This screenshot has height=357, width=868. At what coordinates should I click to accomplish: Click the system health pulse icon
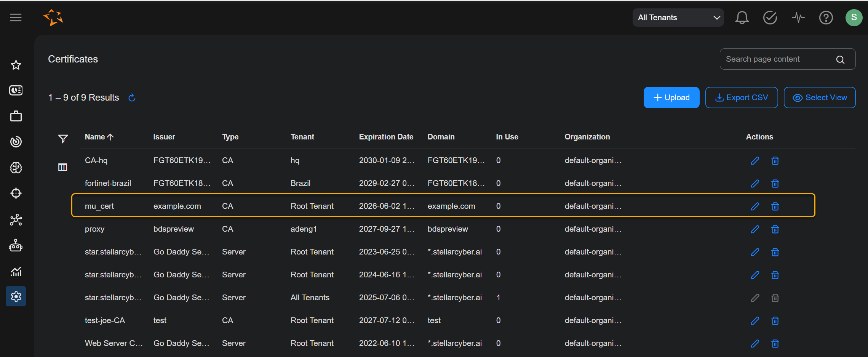798,17
